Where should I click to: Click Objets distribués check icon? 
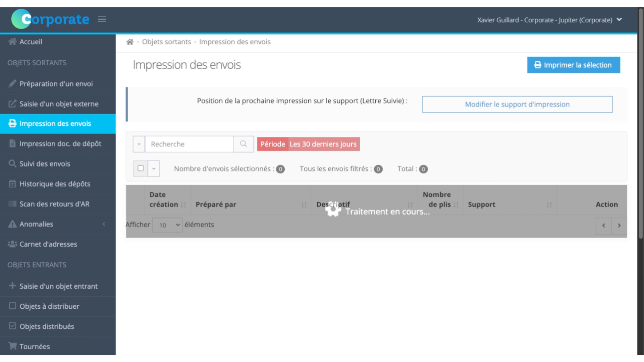(12, 326)
